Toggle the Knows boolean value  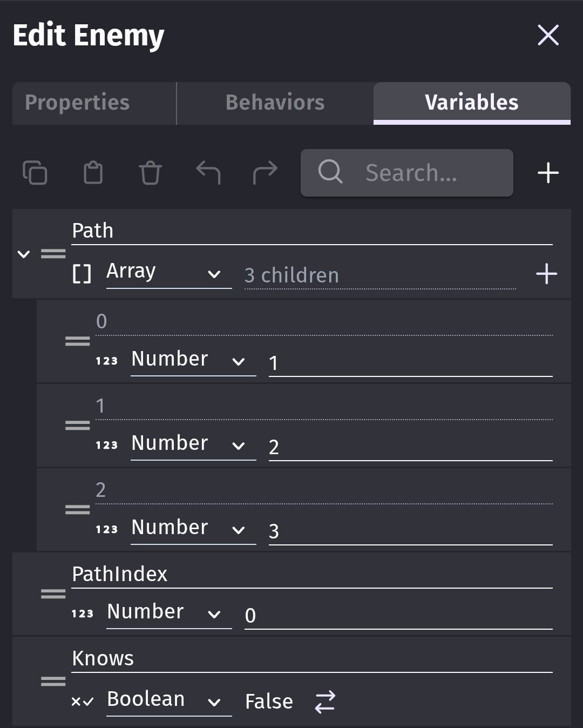[325, 702]
